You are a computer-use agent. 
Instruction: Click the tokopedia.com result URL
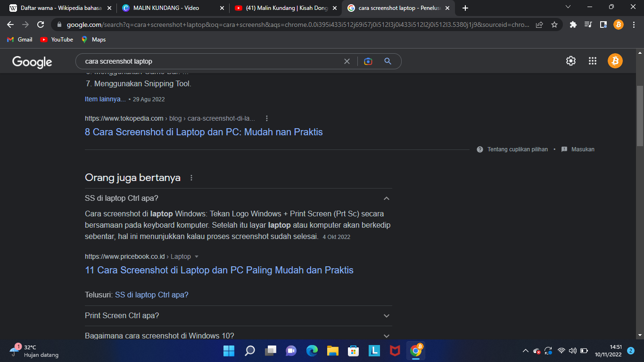pos(124,118)
